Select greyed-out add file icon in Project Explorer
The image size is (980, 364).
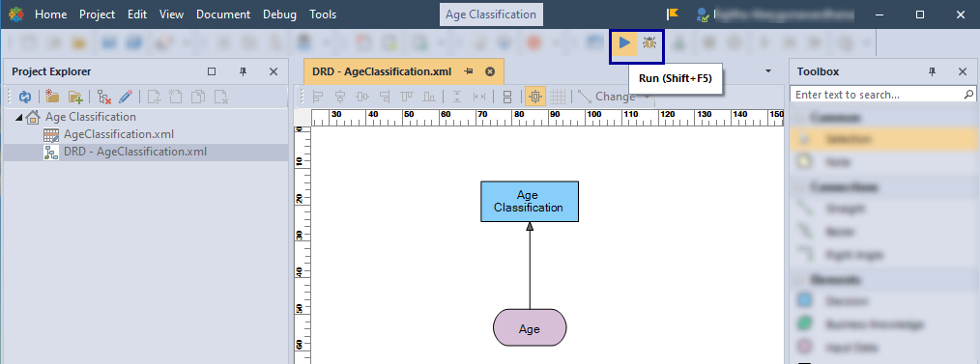coord(154,97)
